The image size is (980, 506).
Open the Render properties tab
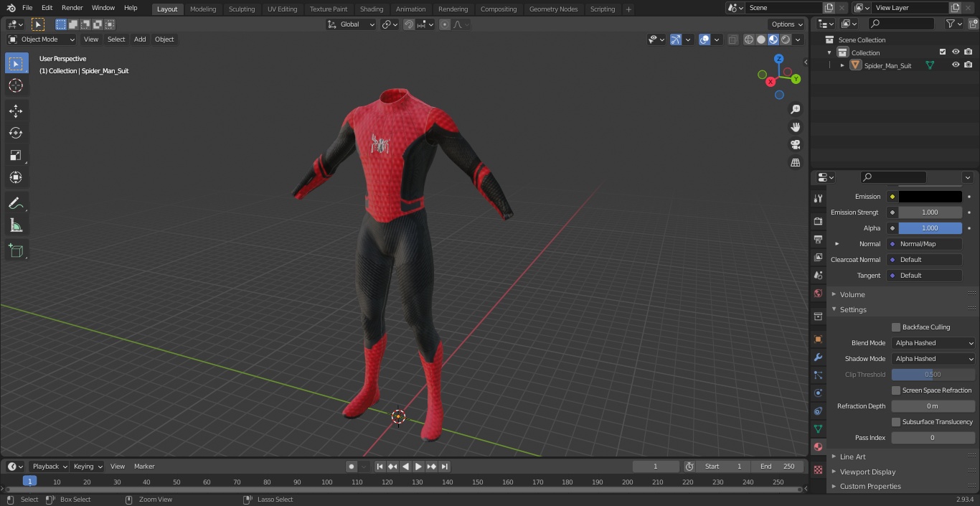point(818,221)
